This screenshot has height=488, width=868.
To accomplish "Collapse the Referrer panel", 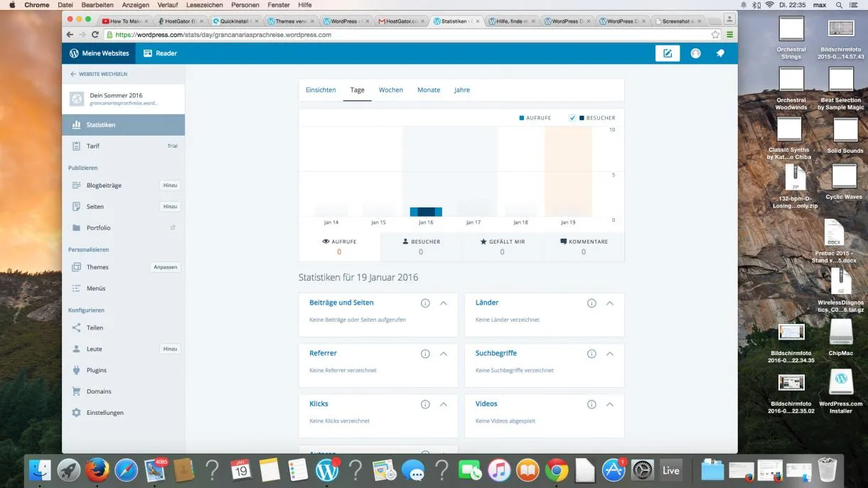I will click(x=444, y=354).
